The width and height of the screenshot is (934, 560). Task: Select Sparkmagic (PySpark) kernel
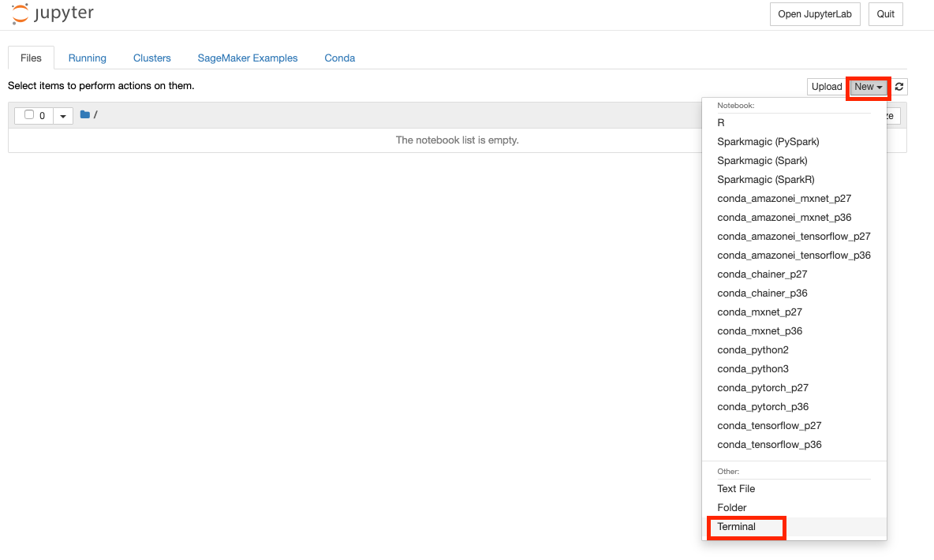tap(794, 142)
